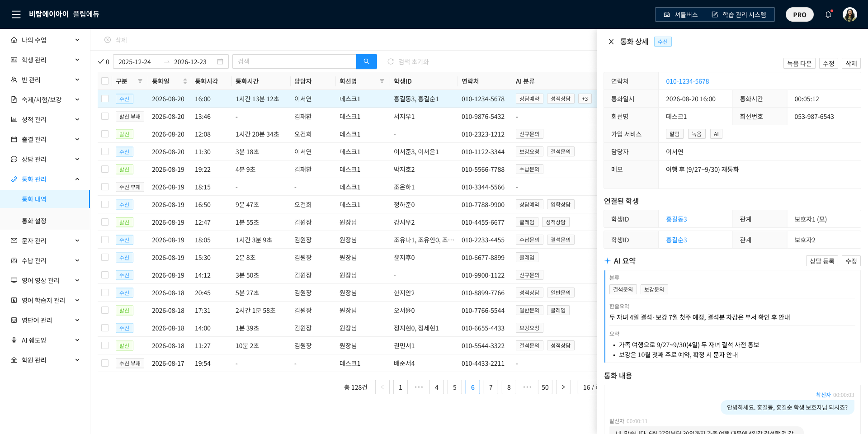
Task: Click the line name column filter icon
Action: (x=382, y=81)
